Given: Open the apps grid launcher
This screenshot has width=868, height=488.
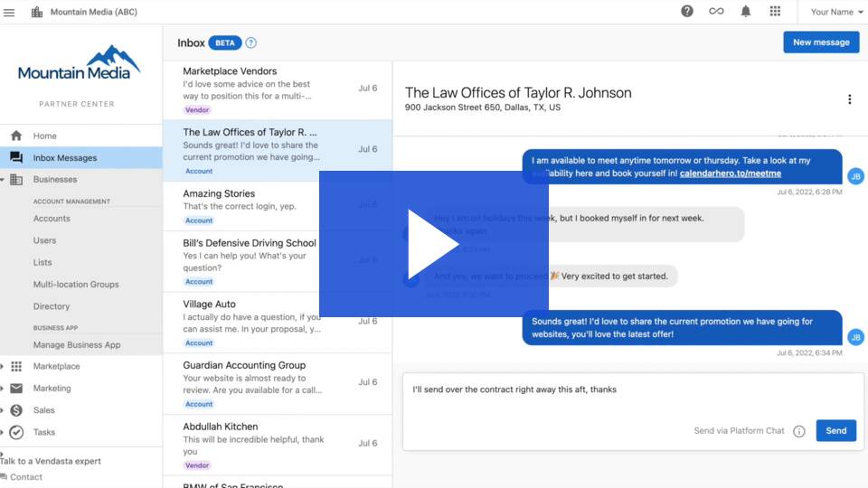Looking at the screenshot, I should 775,11.
